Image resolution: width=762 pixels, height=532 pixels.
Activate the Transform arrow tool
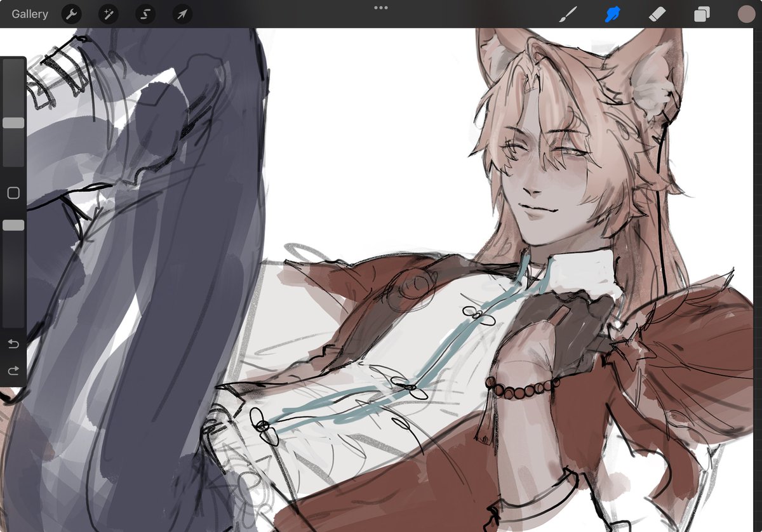coord(182,14)
